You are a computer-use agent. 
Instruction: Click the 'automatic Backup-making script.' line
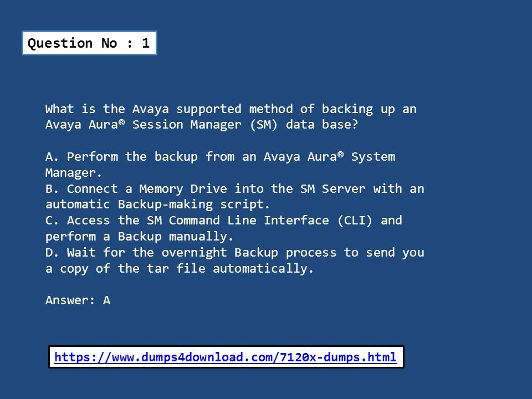(x=158, y=204)
